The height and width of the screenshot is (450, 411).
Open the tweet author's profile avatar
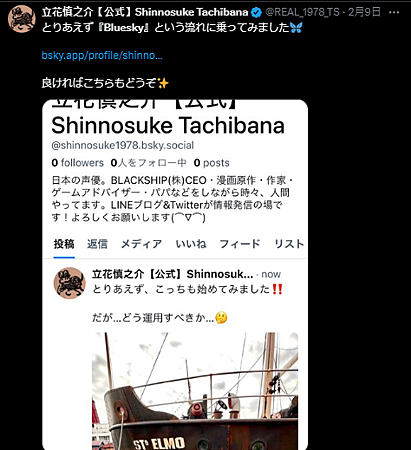(x=22, y=19)
